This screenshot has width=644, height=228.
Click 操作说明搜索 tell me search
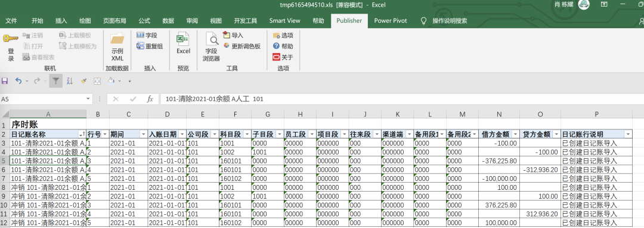pos(444,20)
